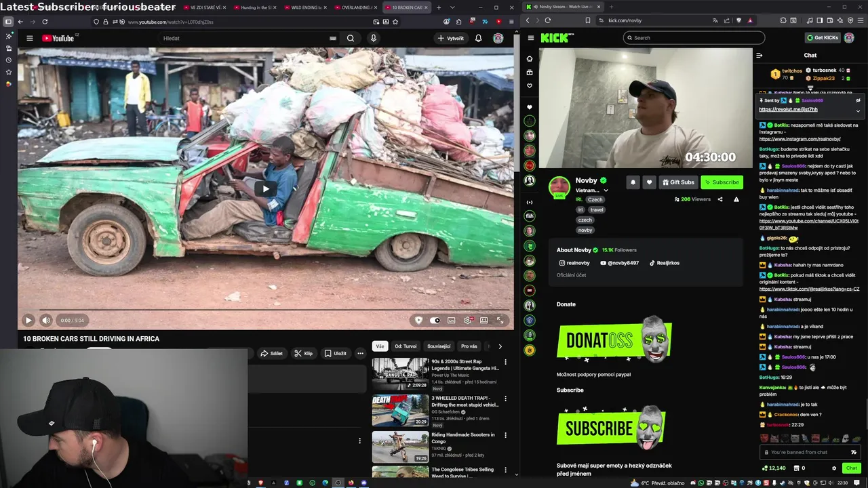868x488 pixels.
Task: Bookmark YouTube page with star icon
Action: (395, 22)
